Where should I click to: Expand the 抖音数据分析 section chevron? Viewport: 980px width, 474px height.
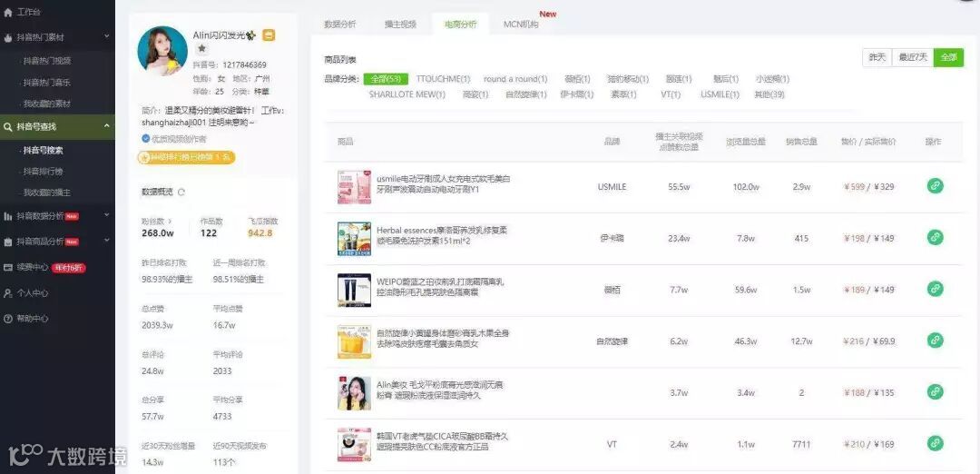click(x=106, y=216)
